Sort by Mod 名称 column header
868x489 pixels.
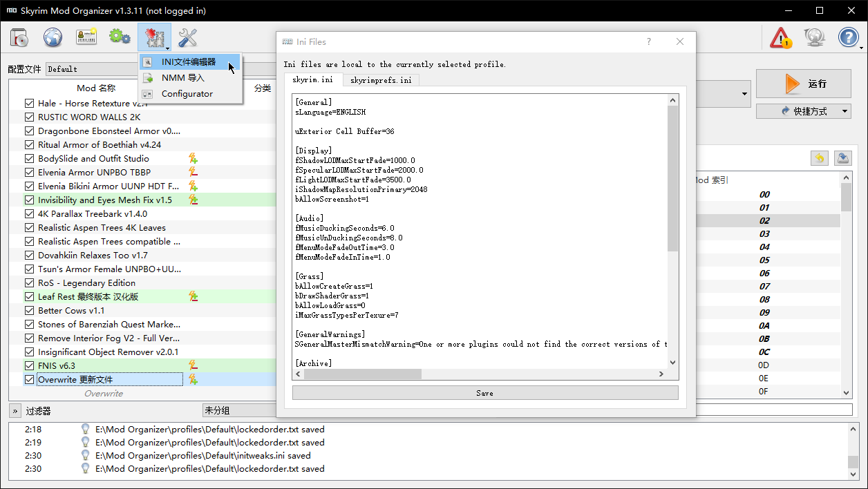tap(96, 88)
